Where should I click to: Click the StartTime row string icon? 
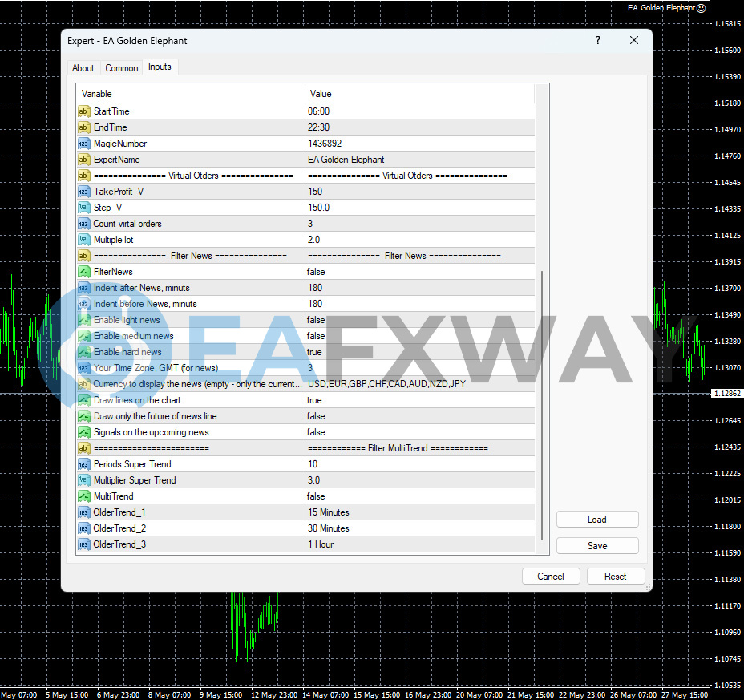point(83,111)
